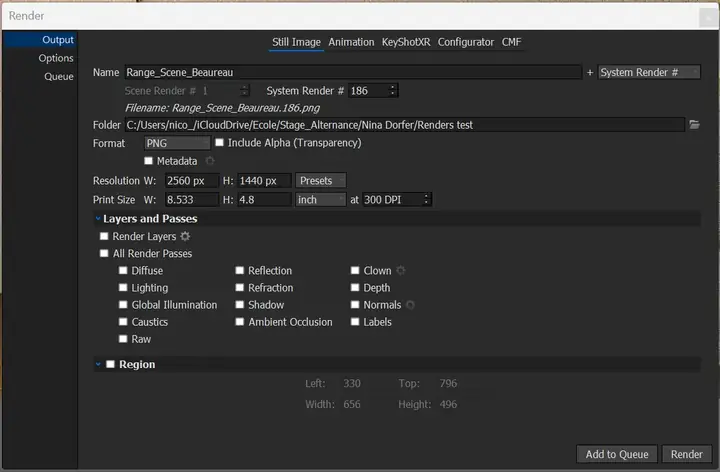The height and width of the screenshot is (472, 720).
Task: Switch to KeyShotXR tab
Action: 406,42
